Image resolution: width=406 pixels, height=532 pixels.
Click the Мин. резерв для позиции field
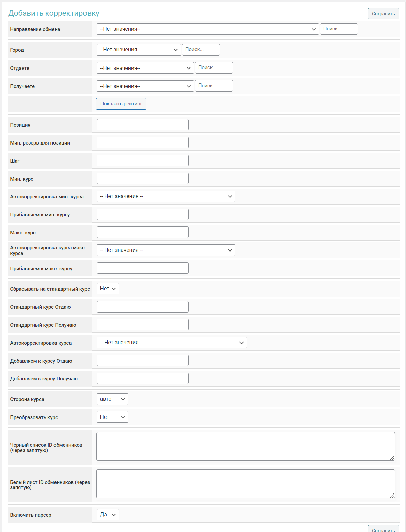pos(142,142)
